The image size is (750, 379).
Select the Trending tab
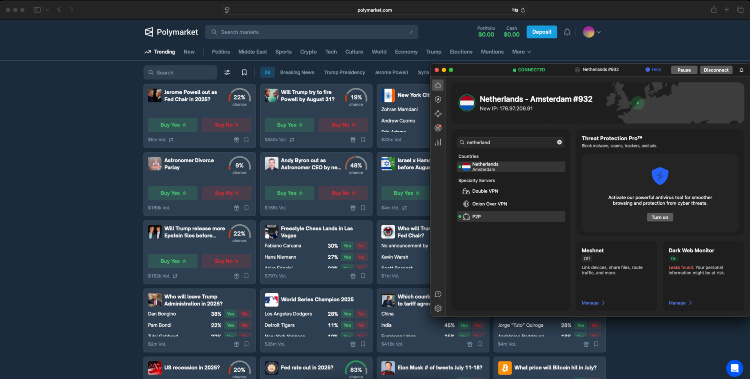click(x=160, y=52)
